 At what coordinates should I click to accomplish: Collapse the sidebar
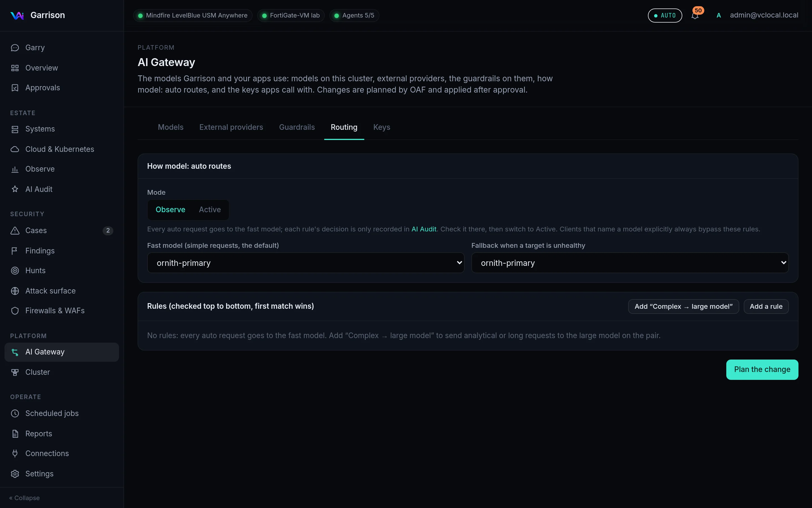tap(25, 498)
